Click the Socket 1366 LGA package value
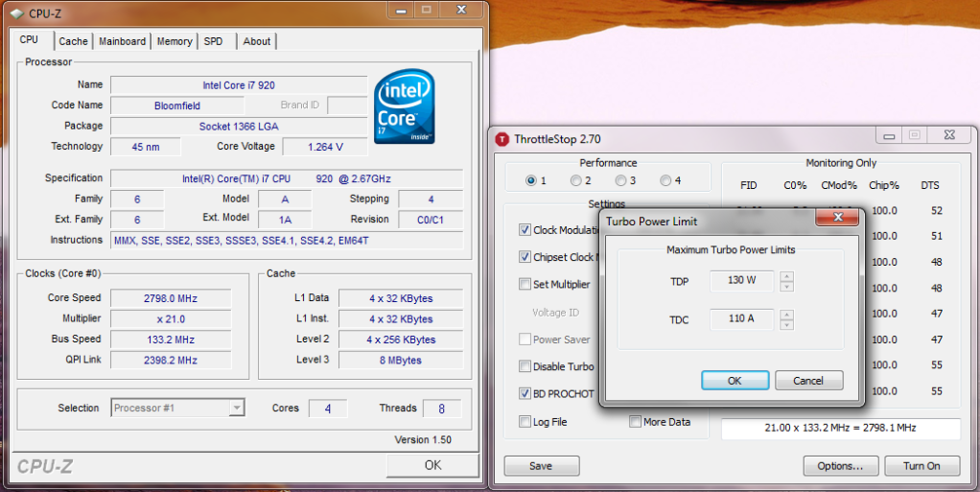The width and height of the screenshot is (980, 492). click(239, 127)
